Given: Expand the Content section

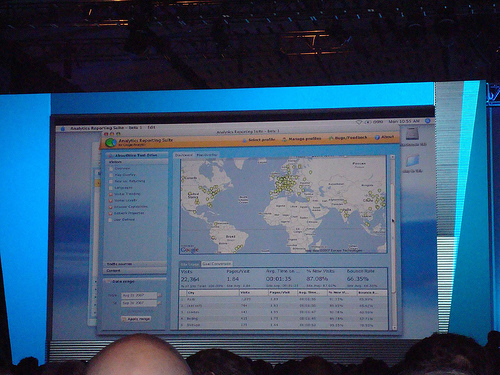Looking at the screenshot, I should [x=136, y=271].
